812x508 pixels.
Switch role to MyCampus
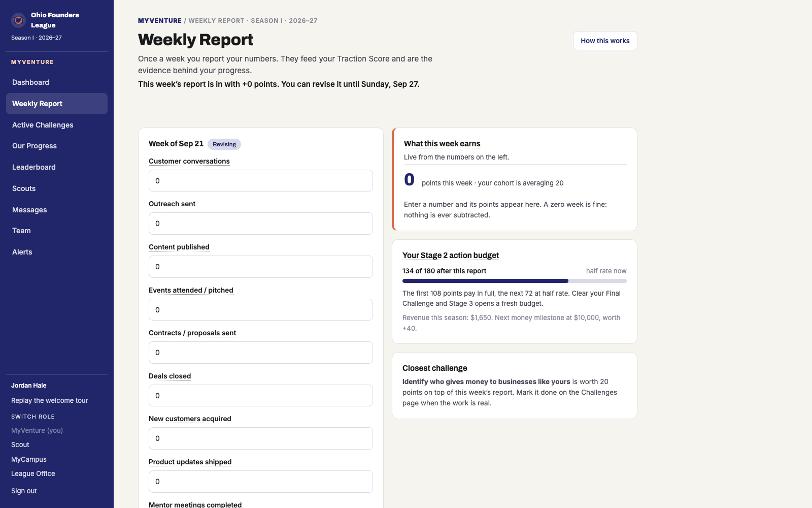click(29, 459)
